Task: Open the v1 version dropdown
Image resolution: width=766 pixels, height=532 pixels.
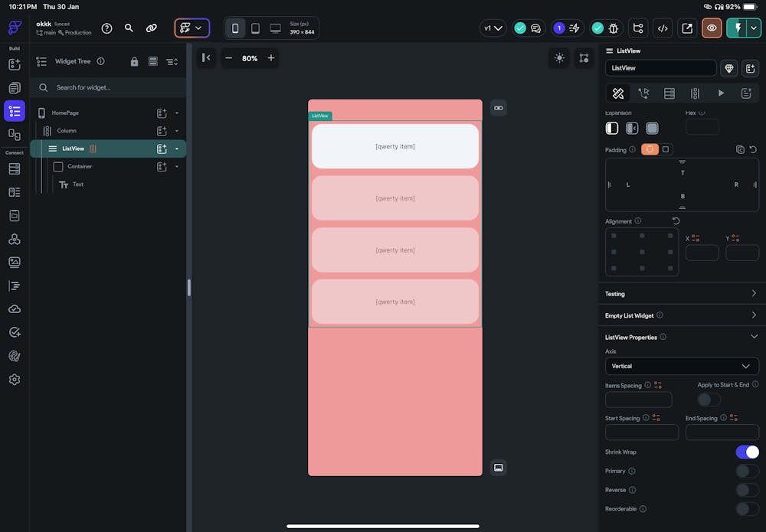Action: tap(493, 28)
